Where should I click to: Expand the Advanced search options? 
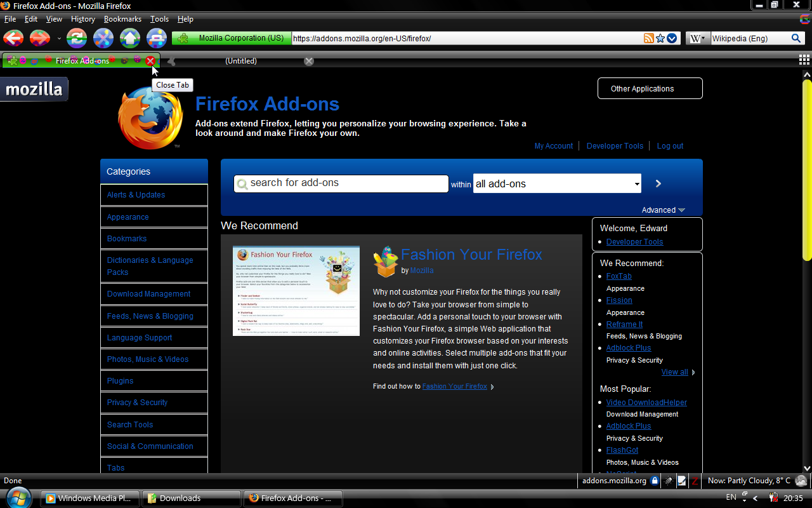pyautogui.click(x=663, y=210)
